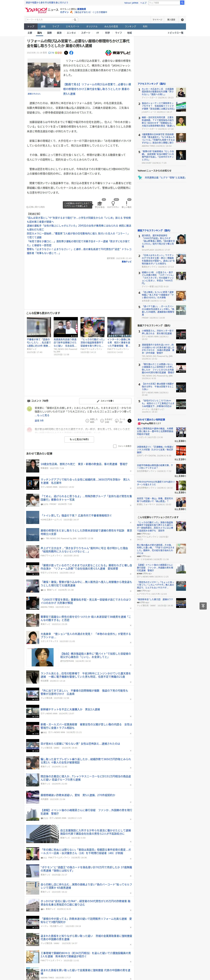Open the 東海テレビ source link below article
Image resolution: width=210 pixels, height=980 pixels.
[127, 261]
